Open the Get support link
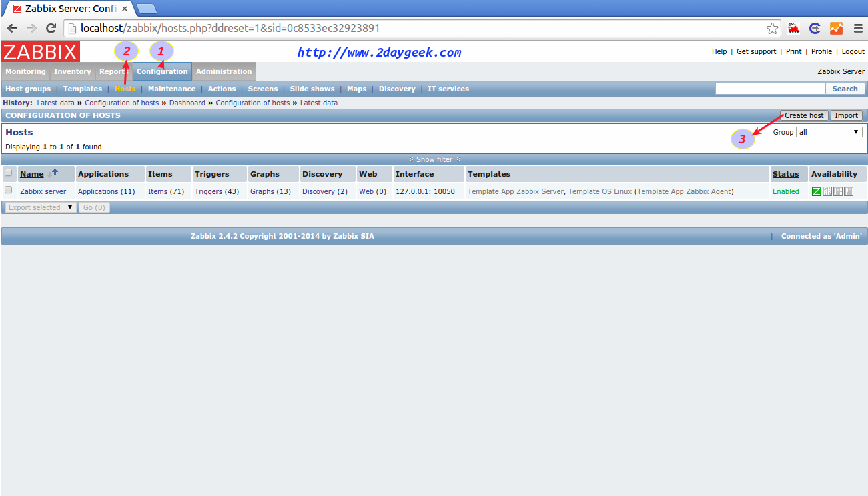The image size is (868, 496). (x=756, y=51)
